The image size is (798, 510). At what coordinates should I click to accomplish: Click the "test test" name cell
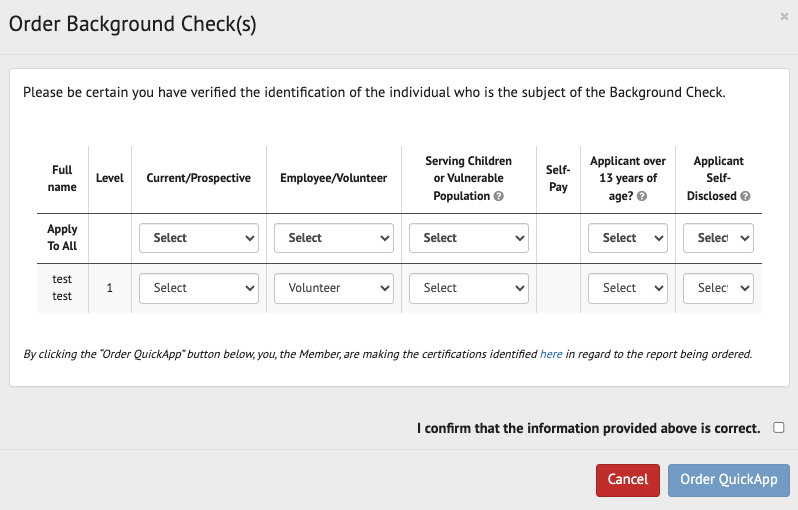pyautogui.click(x=62, y=288)
